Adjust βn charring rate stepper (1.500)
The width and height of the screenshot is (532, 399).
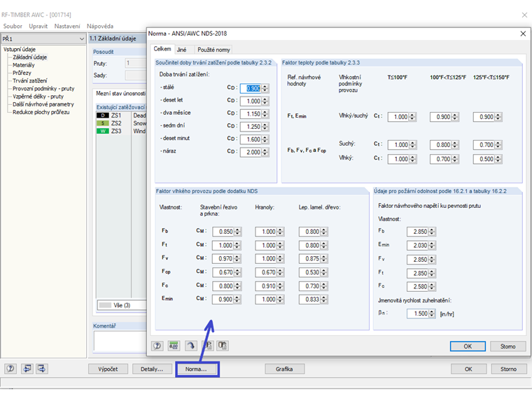click(432, 314)
